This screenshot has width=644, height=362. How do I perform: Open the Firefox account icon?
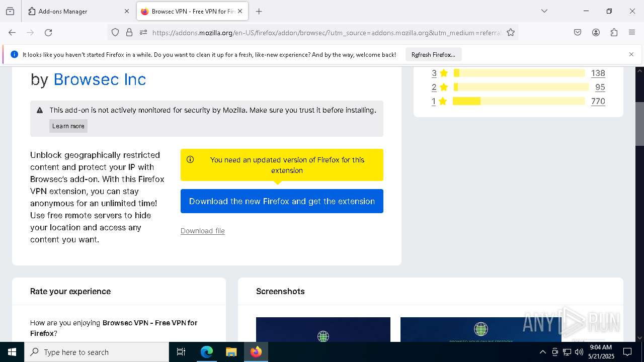pyautogui.click(x=596, y=32)
